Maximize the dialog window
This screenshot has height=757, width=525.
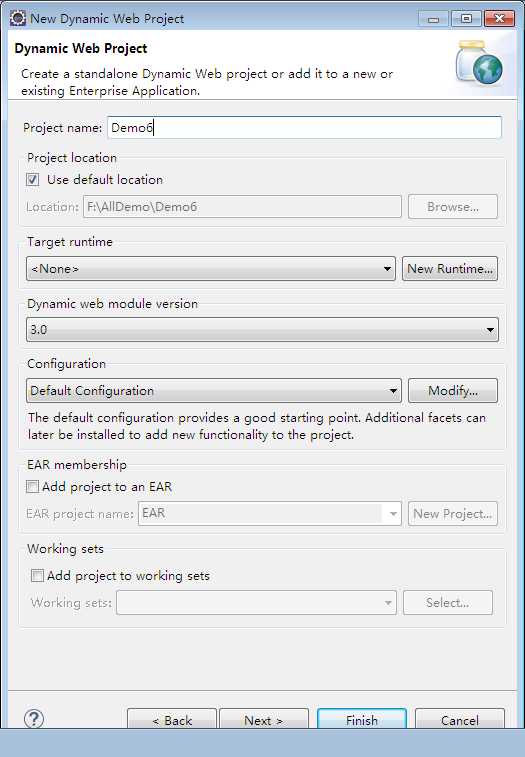click(x=466, y=19)
